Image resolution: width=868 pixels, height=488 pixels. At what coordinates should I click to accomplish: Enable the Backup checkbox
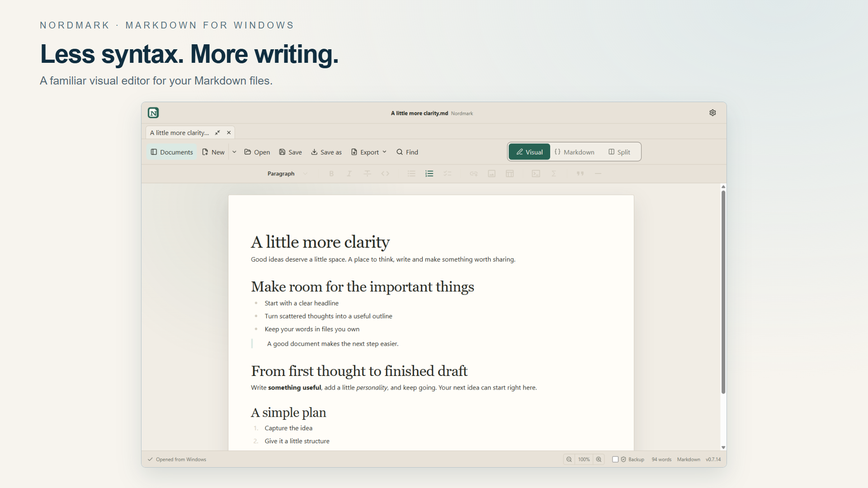615,460
